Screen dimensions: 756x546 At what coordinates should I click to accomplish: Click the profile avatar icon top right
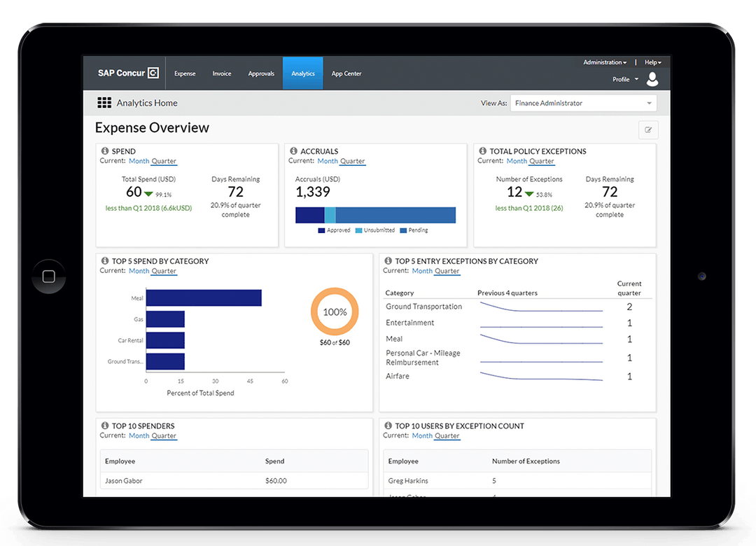click(x=652, y=79)
